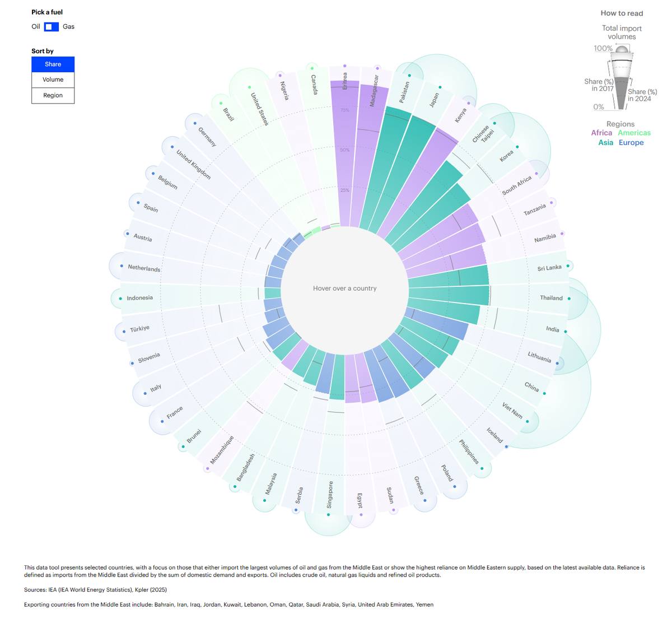The width and height of the screenshot is (672, 619).
Task: Select Singapore's volume bubble at bottom
Action: 329,513
